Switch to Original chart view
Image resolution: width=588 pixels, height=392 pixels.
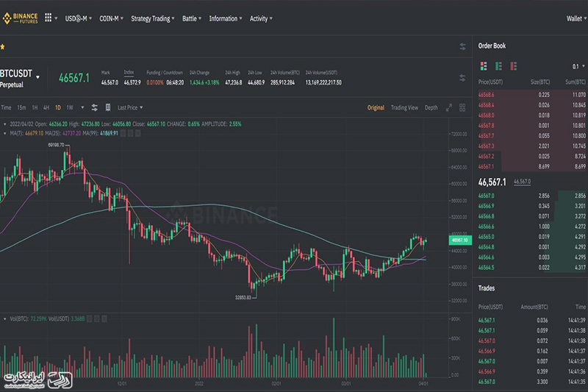[376, 107]
